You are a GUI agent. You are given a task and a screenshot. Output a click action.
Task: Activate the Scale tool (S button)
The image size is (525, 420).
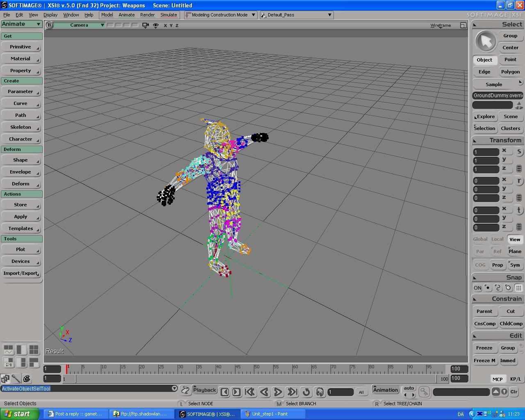click(x=519, y=152)
